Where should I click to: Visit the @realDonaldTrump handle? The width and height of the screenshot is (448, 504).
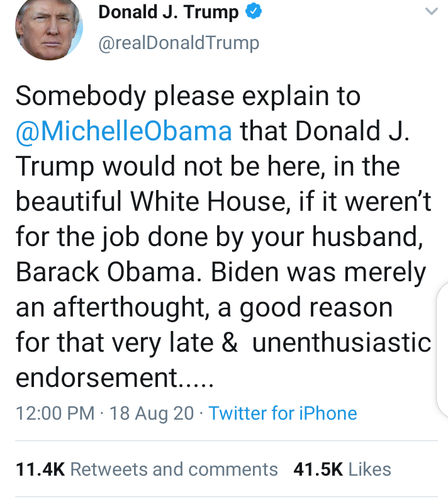(179, 42)
